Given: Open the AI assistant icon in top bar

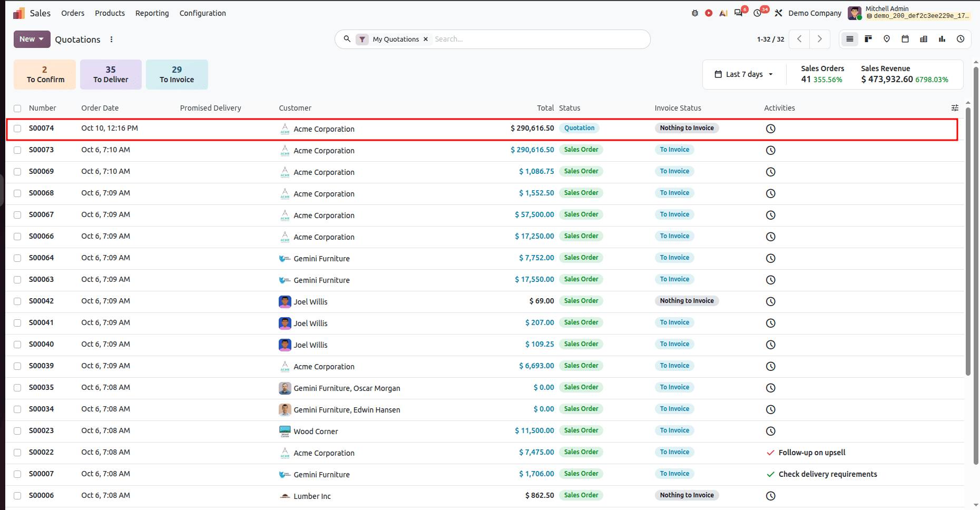Looking at the screenshot, I should [x=723, y=13].
